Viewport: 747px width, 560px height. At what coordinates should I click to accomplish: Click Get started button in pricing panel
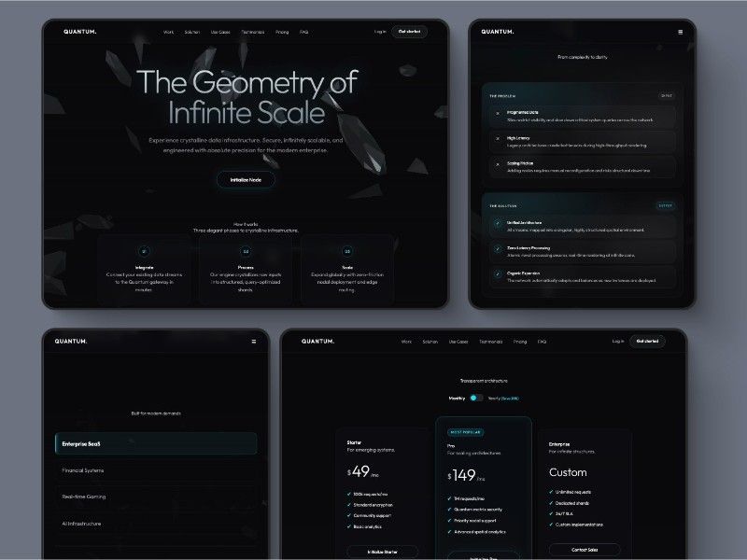click(x=647, y=341)
